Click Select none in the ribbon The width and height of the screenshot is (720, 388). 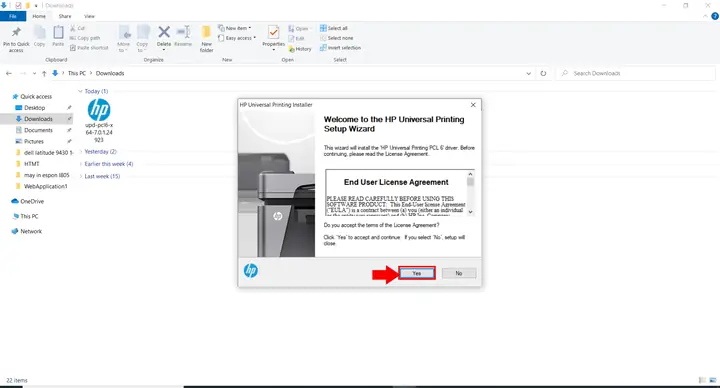337,38
